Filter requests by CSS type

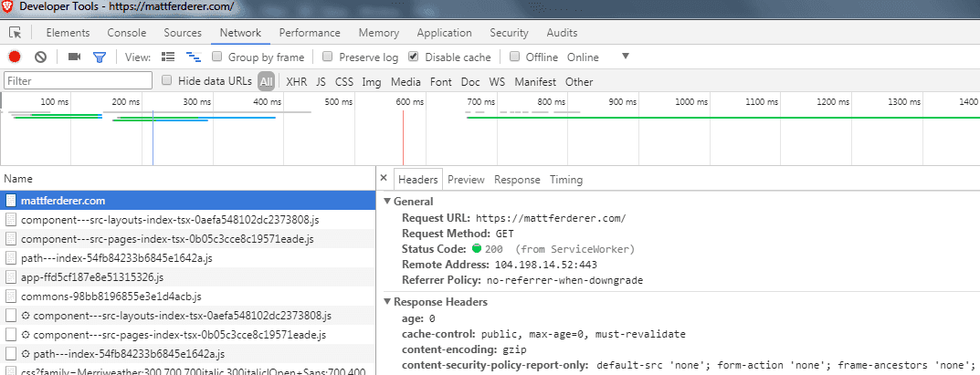pyautogui.click(x=344, y=81)
